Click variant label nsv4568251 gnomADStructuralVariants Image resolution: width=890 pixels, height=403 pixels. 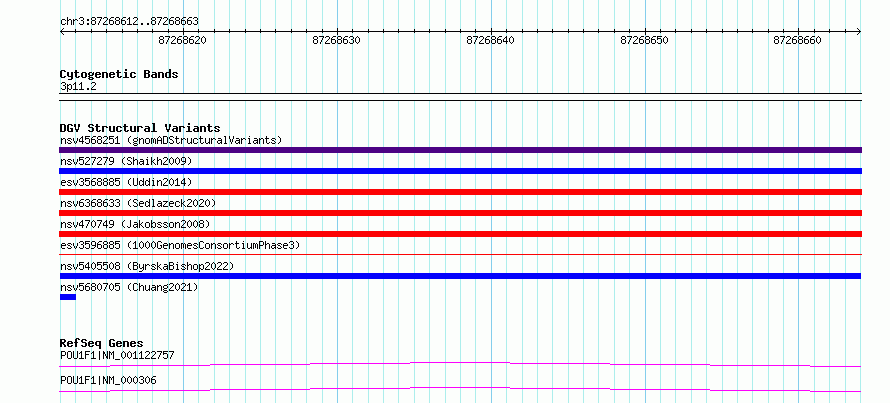(171, 140)
